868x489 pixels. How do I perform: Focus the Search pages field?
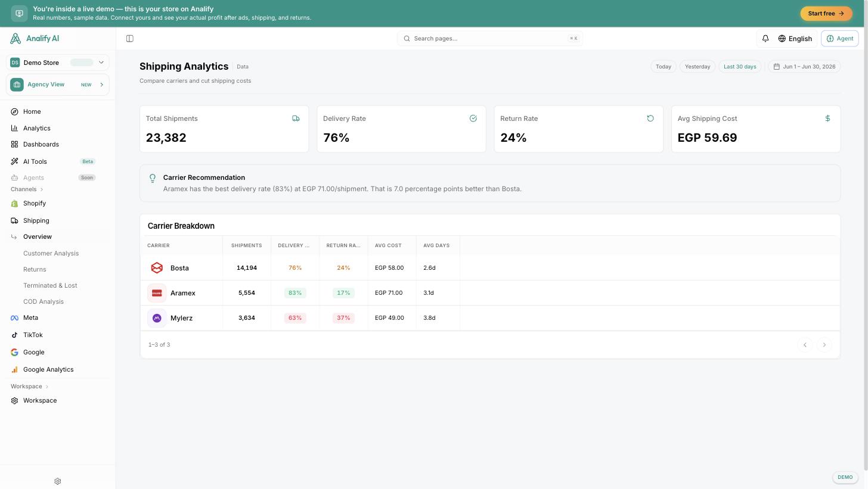point(490,39)
